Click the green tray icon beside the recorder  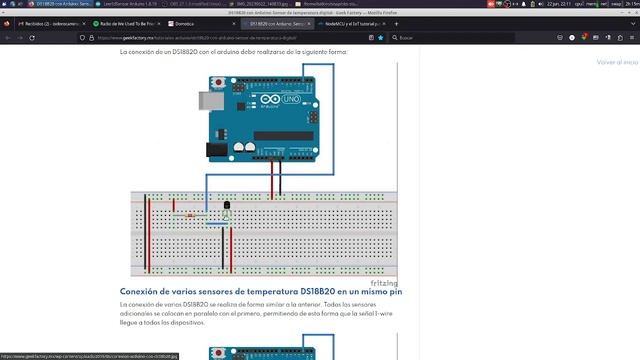[x=499, y=4]
